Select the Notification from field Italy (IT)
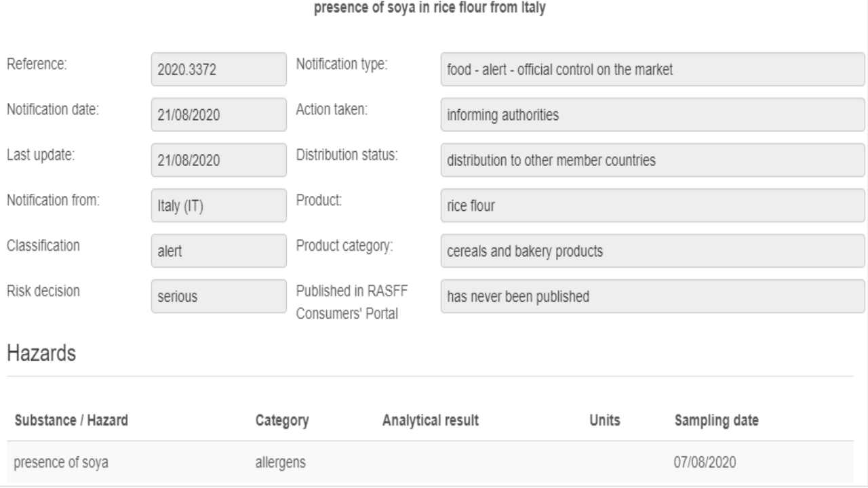Viewport: 868px width, 488px height. tap(219, 207)
